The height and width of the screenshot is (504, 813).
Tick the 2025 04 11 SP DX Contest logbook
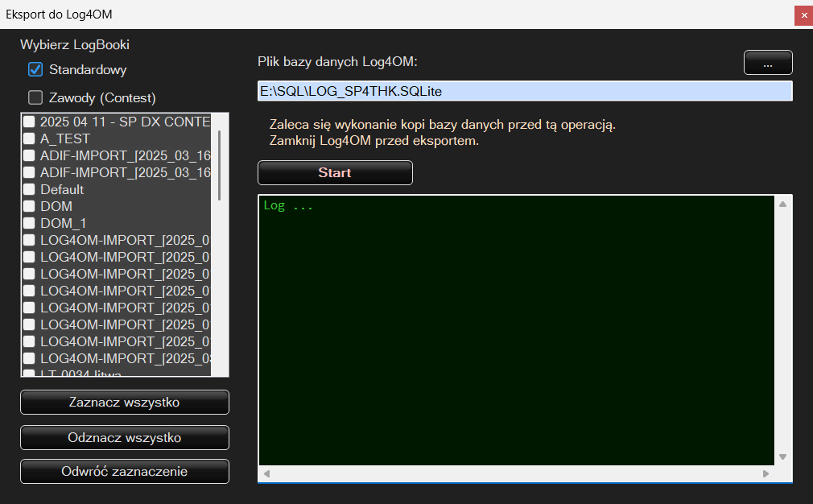pos(29,122)
